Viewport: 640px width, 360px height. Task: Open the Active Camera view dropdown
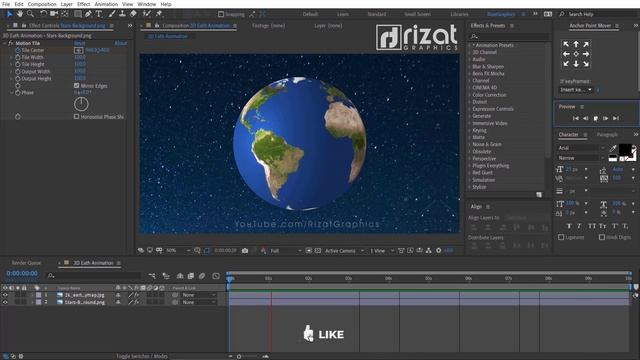pyautogui.click(x=344, y=251)
